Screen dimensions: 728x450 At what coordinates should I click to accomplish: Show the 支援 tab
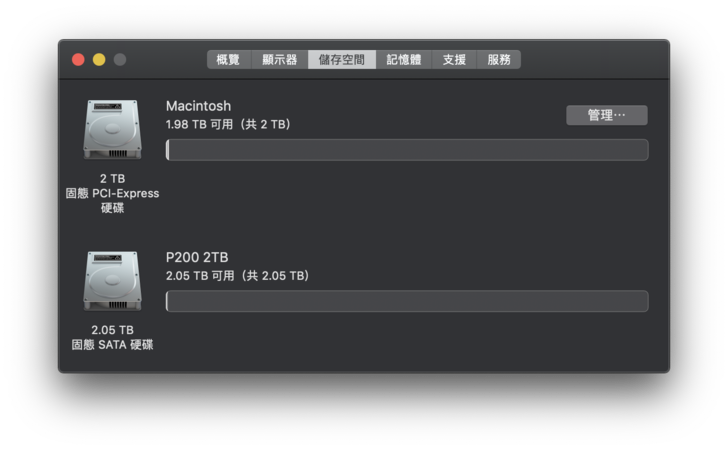tap(454, 60)
